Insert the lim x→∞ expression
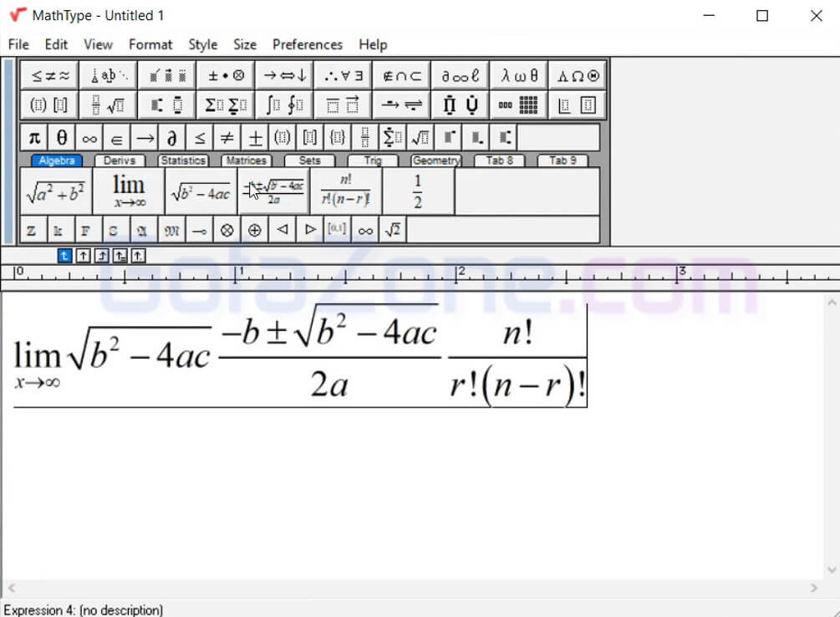Screen dimensions: 840x617 pos(129,191)
